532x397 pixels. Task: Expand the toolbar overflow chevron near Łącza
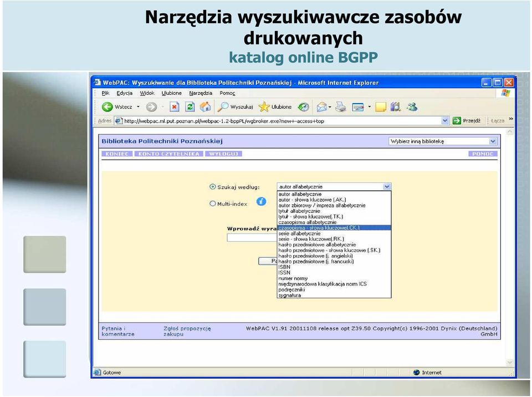(x=511, y=119)
